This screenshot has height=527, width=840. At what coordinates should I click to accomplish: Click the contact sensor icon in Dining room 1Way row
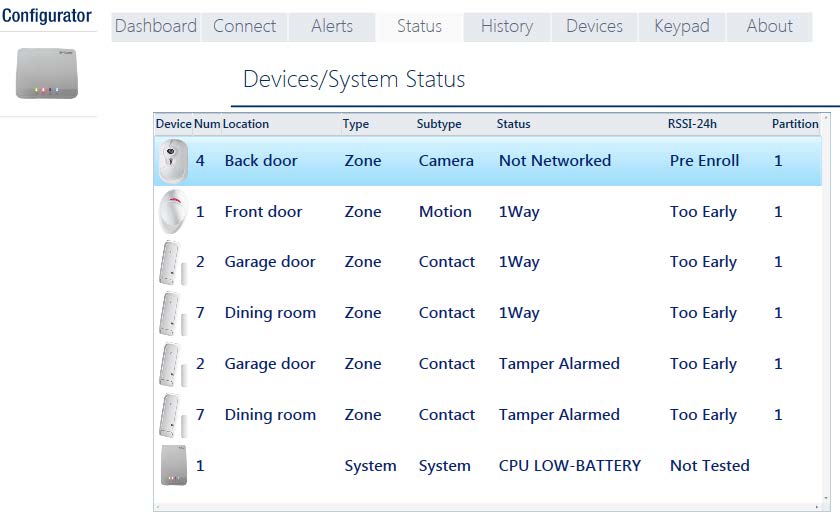tap(172, 313)
